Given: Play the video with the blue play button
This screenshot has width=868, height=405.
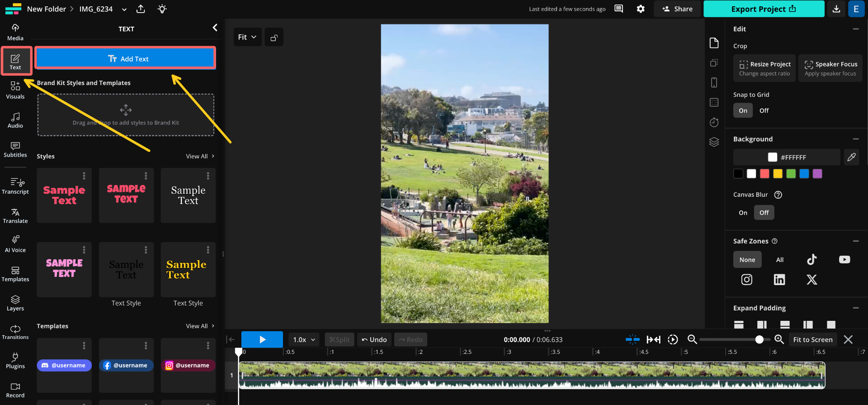Looking at the screenshot, I should point(262,339).
